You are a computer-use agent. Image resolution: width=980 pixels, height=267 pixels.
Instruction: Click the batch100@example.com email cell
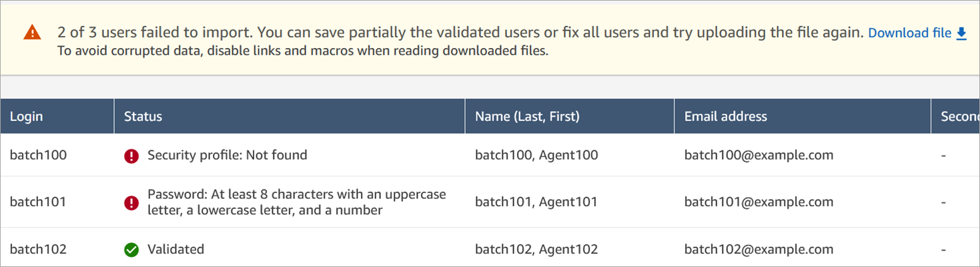[759, 156]
